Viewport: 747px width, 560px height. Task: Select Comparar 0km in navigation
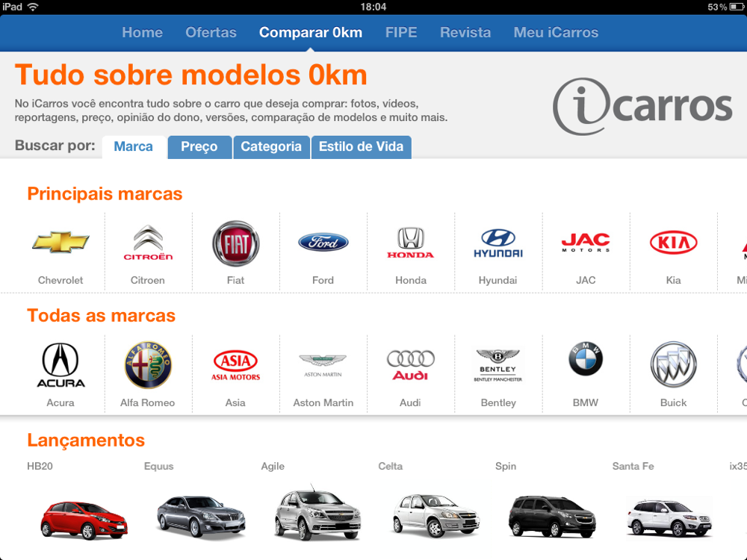(x=311, y=32)
